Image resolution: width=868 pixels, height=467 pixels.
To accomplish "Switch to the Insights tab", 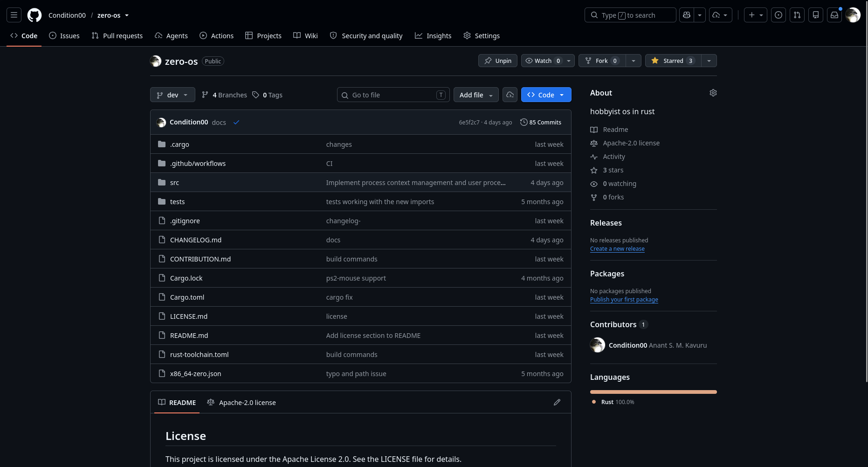I will coord(433,36).
